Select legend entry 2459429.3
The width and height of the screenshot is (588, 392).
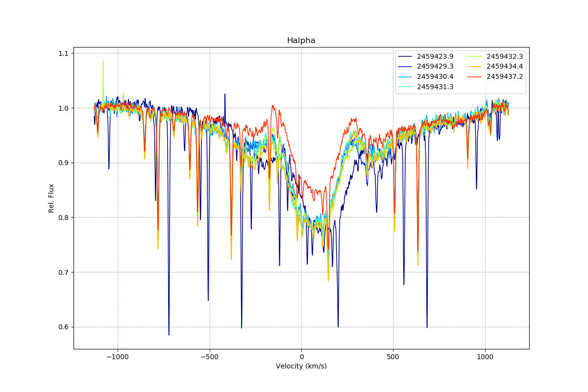[x=435, y=66]
